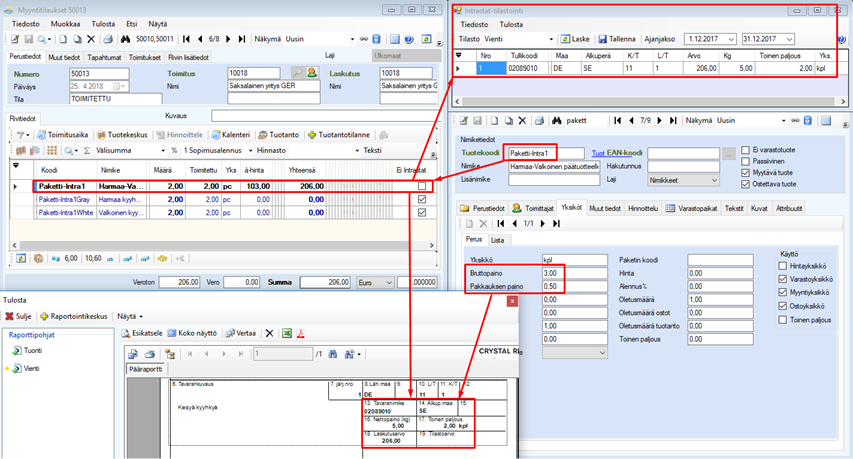Go to previous product record before 7/9

(x=632, y=121)
